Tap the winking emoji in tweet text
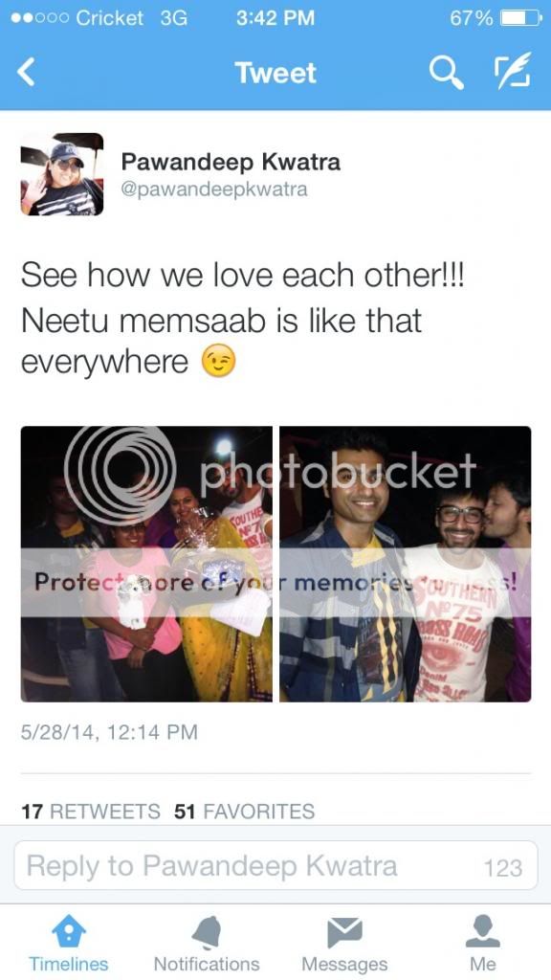The width and height of the screenshot is (551, 980). coord(219,361)
